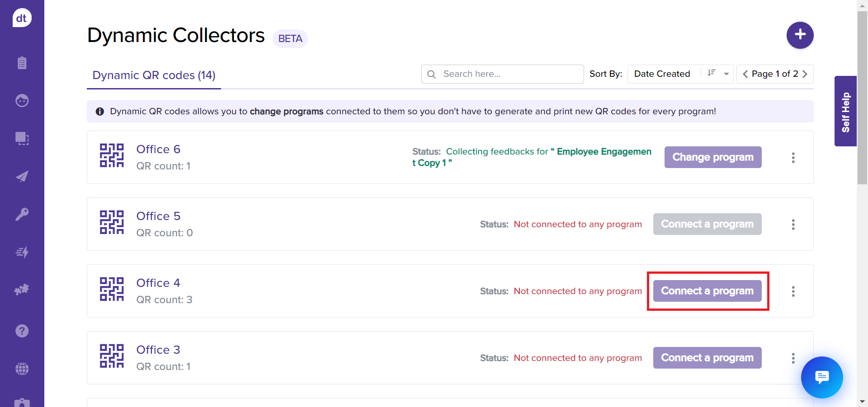Toggle the sort order direction icon

pos(712,73)
